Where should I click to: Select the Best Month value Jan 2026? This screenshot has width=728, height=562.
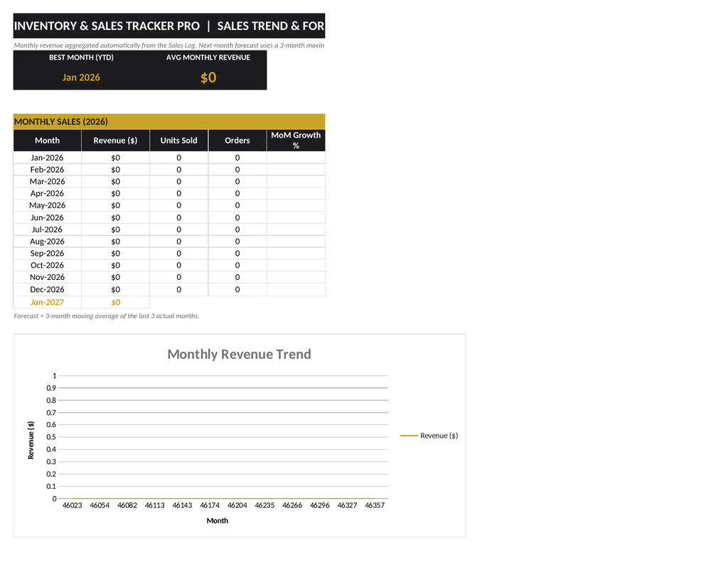coord(81,77)
